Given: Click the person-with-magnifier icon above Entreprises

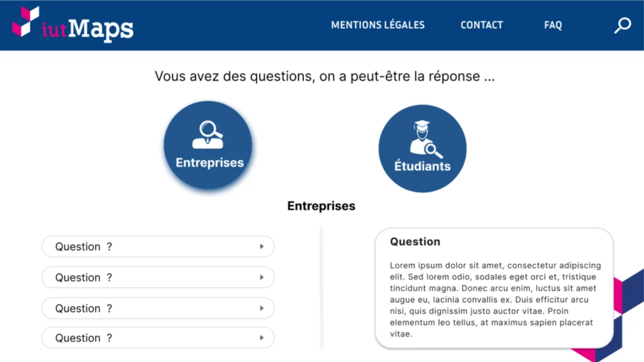Looking at the screenshot, I should pyautogui.click(x=208, y=134).
